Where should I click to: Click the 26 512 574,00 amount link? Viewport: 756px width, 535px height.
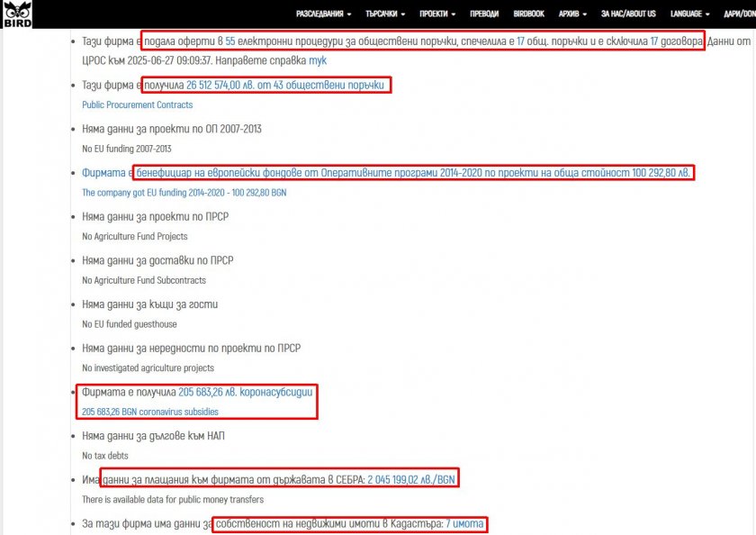[221, 85]
